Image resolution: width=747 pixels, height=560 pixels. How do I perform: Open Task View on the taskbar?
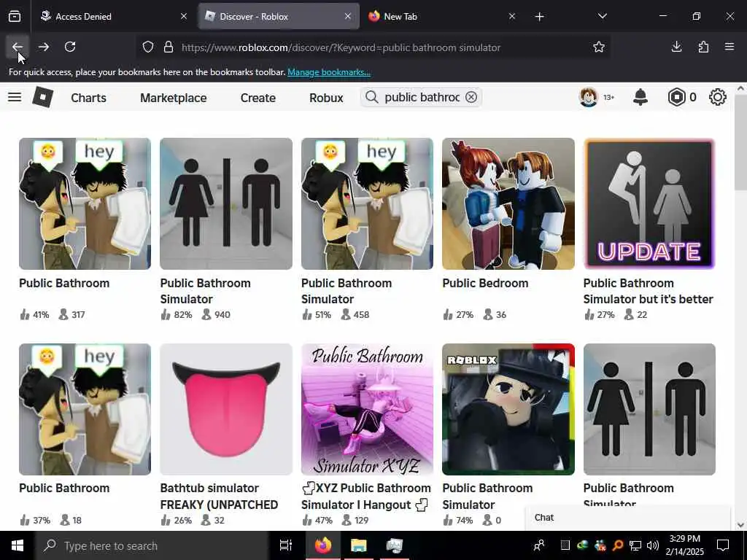tap(285, 545)
